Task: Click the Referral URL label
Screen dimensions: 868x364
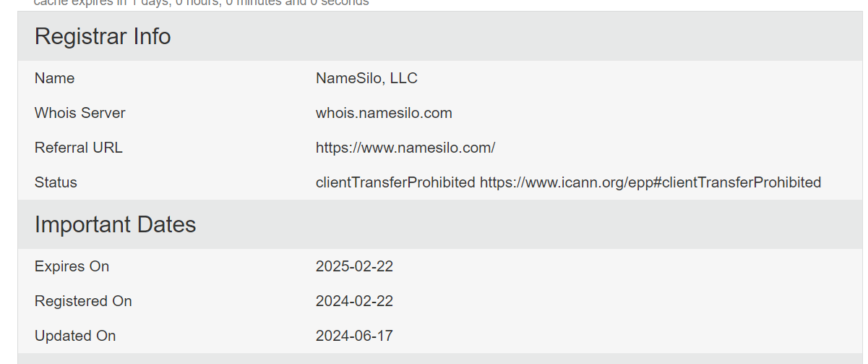Action: 78,148
